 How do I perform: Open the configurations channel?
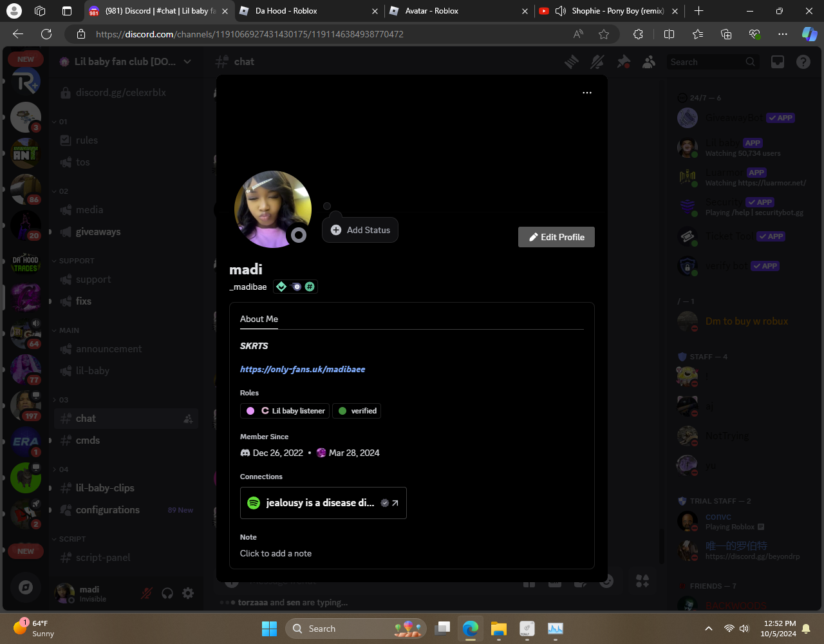(126, 510)
